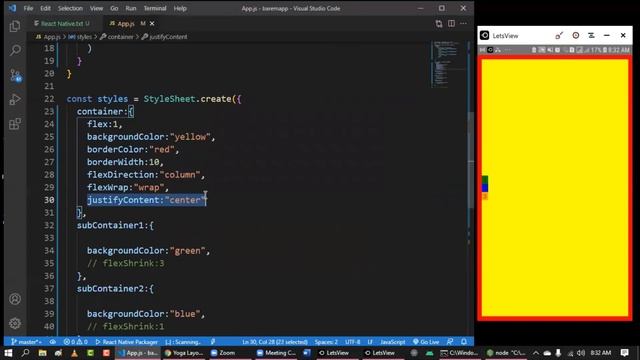Change file encoding UTF-8
This screenshot has width=640, height=360.
coord(353,342)
